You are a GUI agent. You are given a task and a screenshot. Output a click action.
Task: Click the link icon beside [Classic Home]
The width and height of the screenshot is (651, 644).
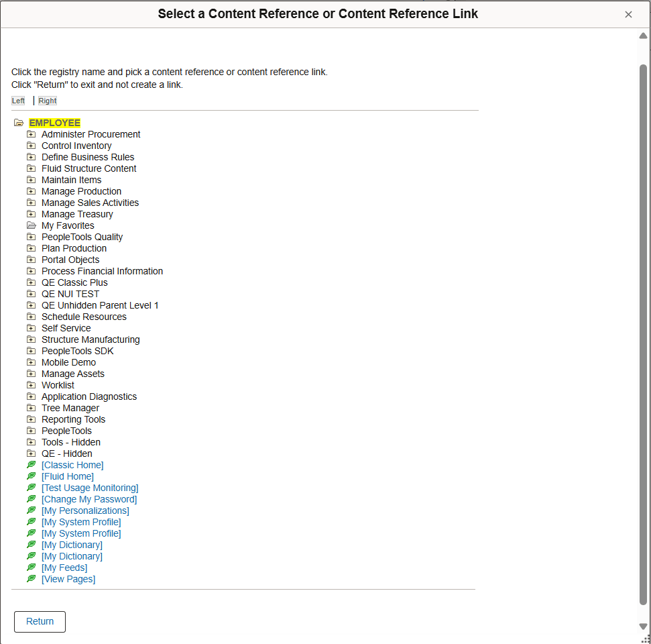(31, 465)
